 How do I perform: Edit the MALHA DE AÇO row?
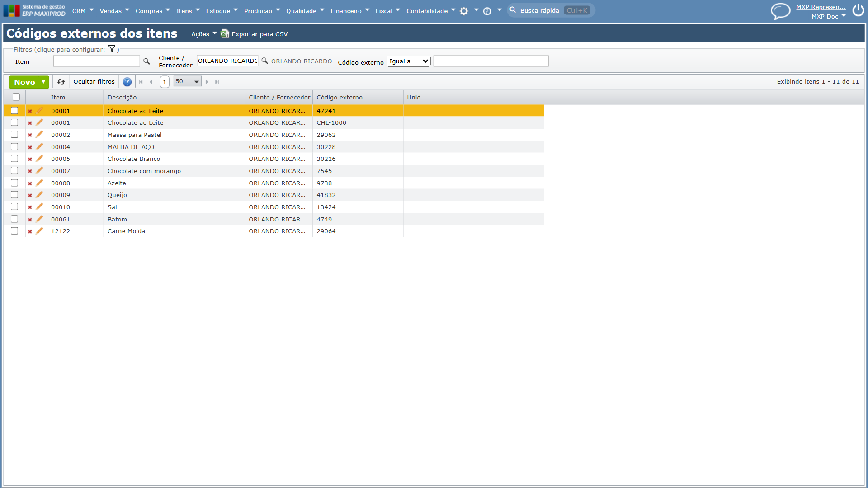39,146
